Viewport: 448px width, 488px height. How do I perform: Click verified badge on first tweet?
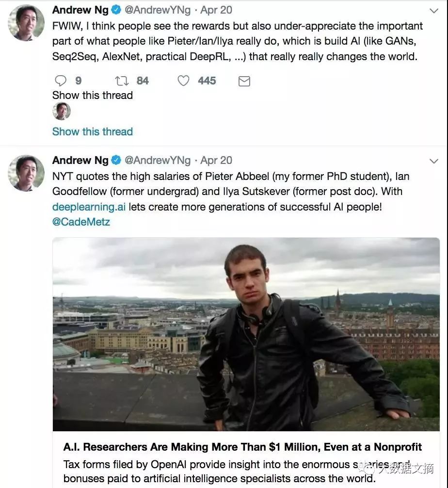(116, 10)
